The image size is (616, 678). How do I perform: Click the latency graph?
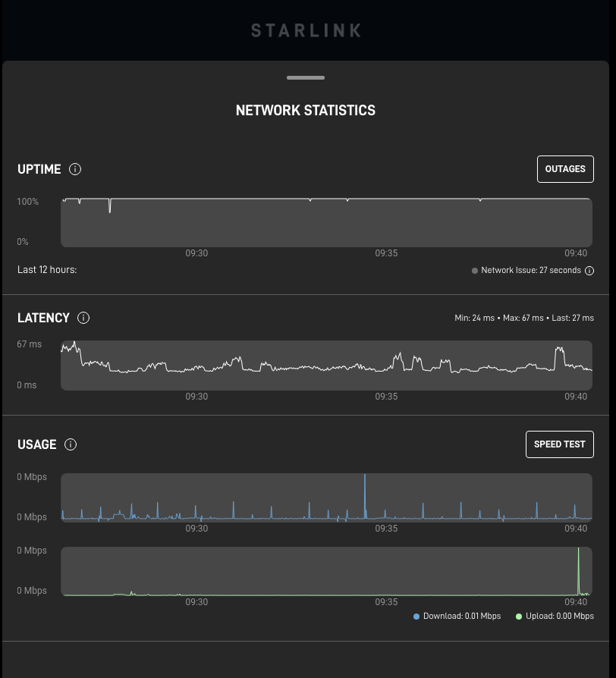[327, 366]
